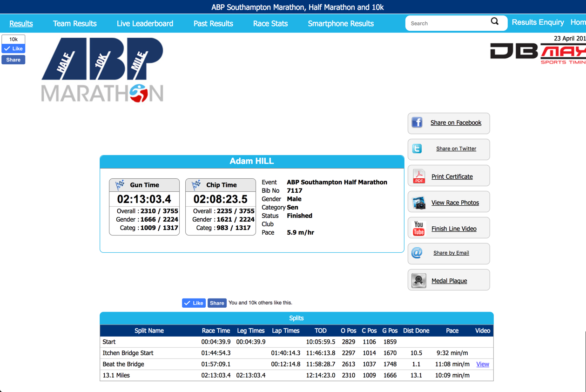Click the DB Max Sports Timing logo
Viewport: 586px width, 392px height.
[538, 54]
